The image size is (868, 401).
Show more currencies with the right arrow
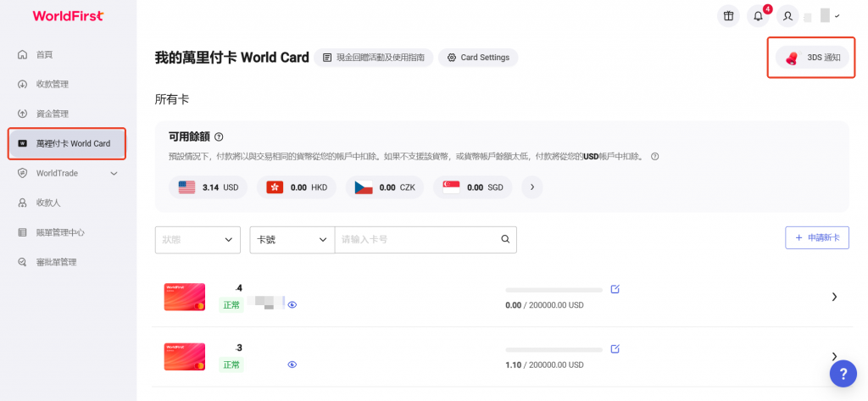tap(532, 187)
